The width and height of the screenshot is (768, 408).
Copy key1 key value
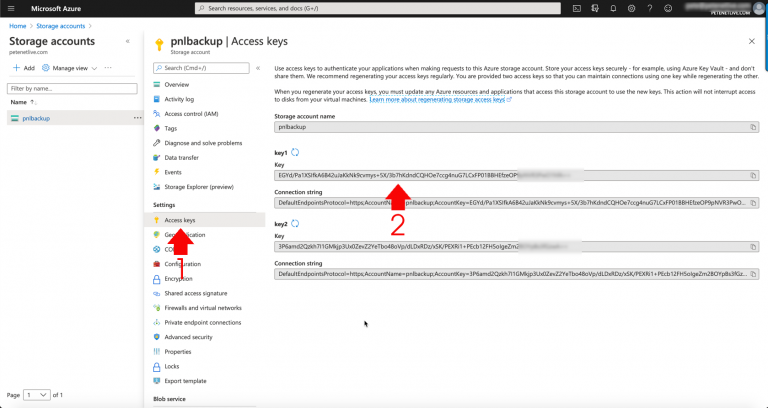pos(753,175)
